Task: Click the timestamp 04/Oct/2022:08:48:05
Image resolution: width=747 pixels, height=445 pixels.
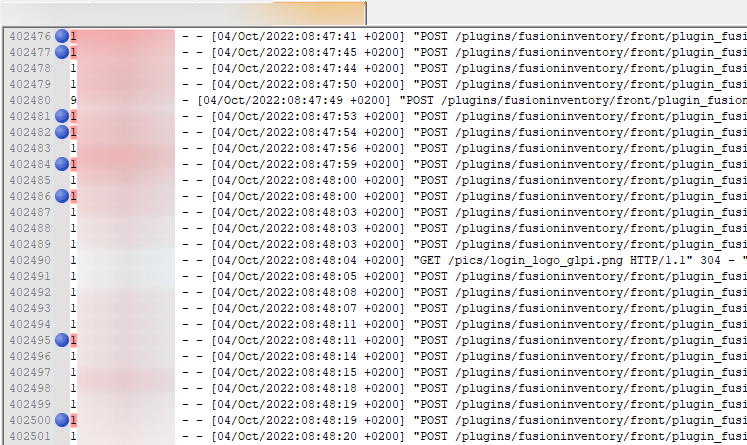Action: [x=287, y=276]
